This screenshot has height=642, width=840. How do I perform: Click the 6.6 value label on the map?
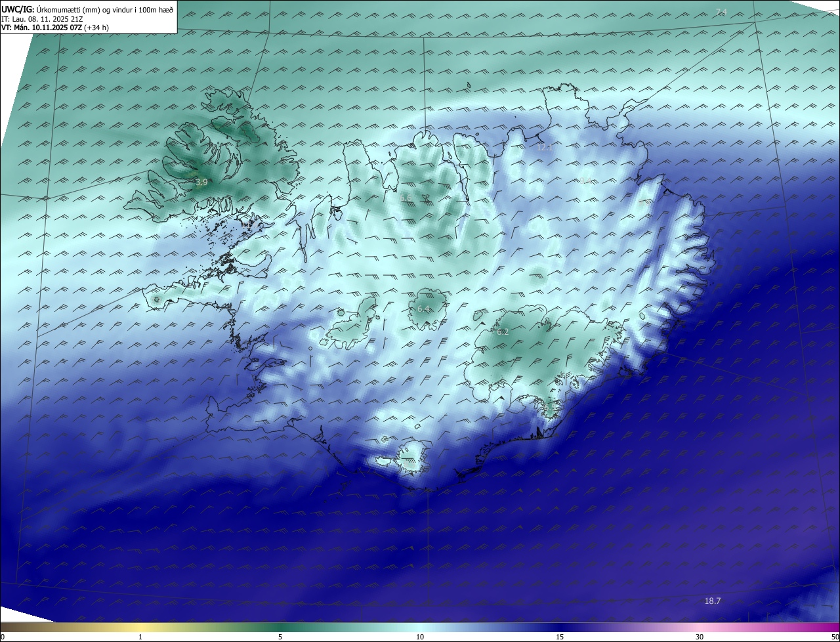point(406,198)
